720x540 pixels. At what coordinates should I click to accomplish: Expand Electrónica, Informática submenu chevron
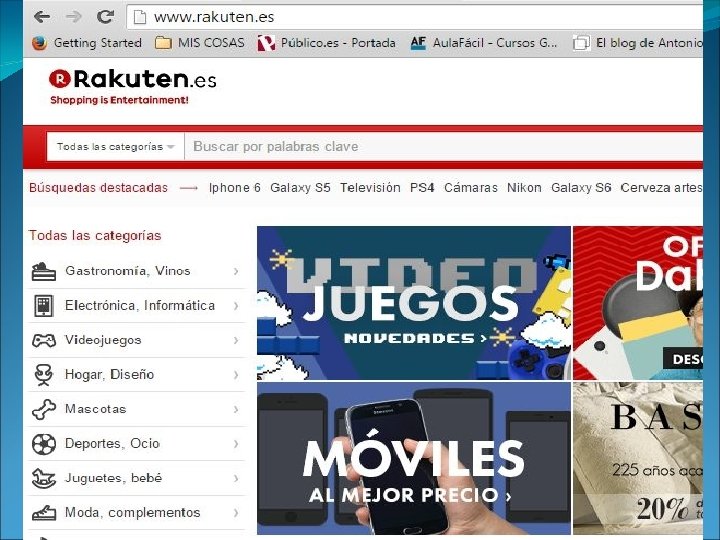pyautogui.click(x=236, y=306)
